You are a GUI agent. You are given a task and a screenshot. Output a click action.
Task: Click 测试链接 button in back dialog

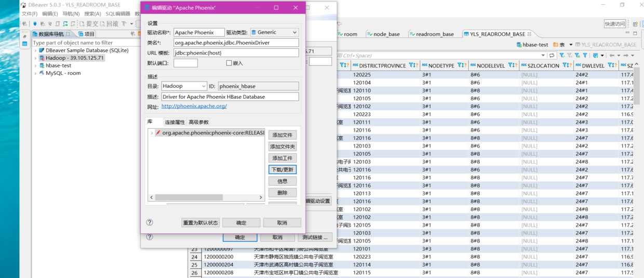pyautogui.click(x=315, y=237)
